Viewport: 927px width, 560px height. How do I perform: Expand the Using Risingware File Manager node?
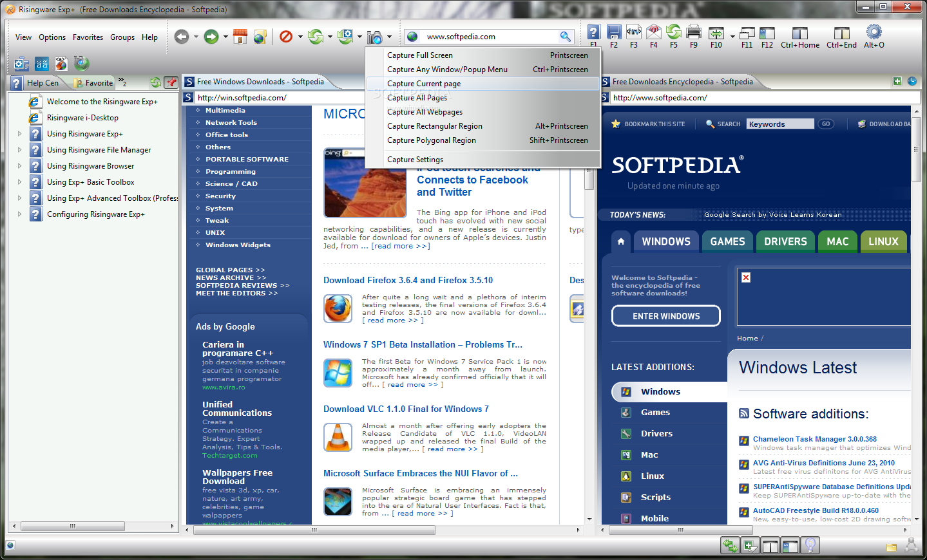19,150
